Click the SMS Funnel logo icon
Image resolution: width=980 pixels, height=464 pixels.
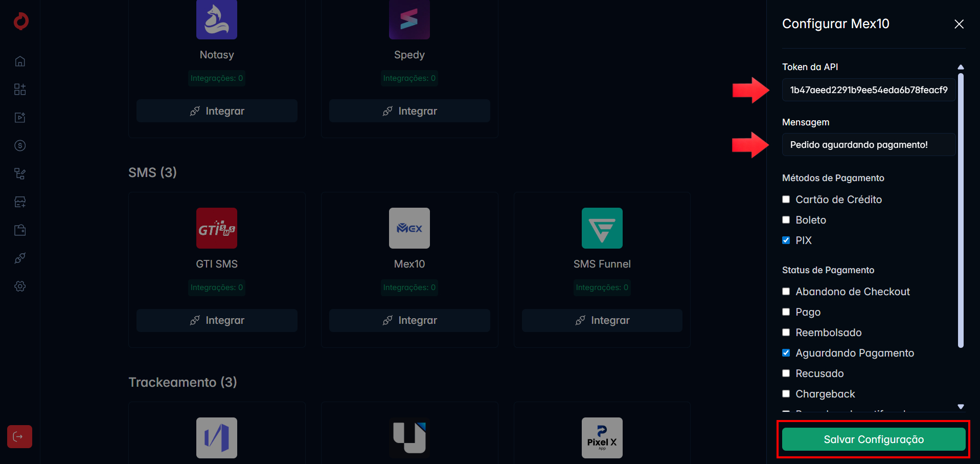(602, 228)
